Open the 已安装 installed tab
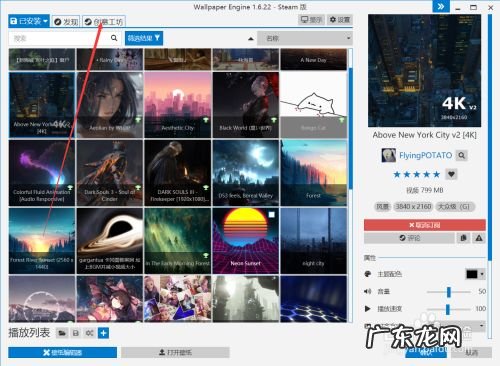The image size is (500, 366). click(x=29, y=21)
